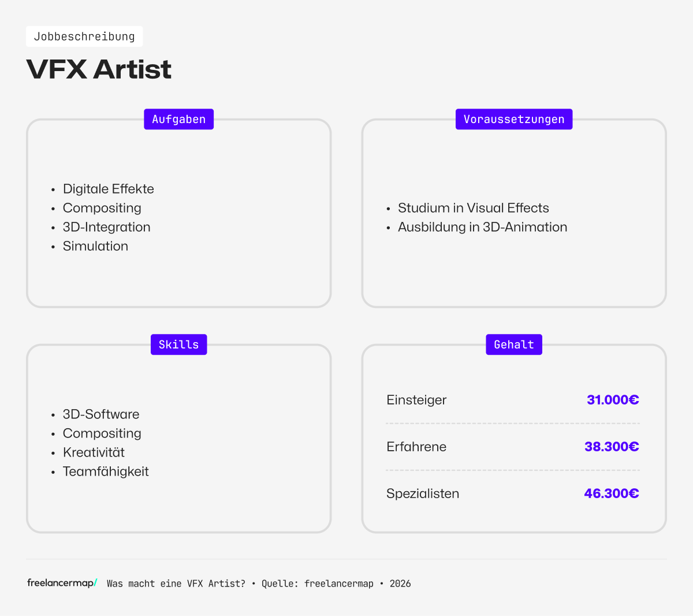Viewport: 693px width, 616px height.
Task: Click the Teamfähigkeit skill item
Action: point(106,472)
